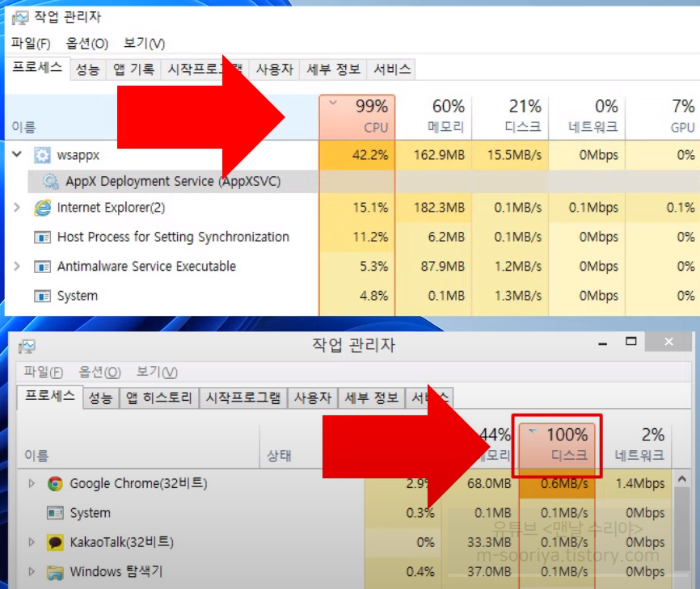The image size is (700, 589).
Task: Click Host Process for Setting Synchronization icon
Action: (42, 237)
